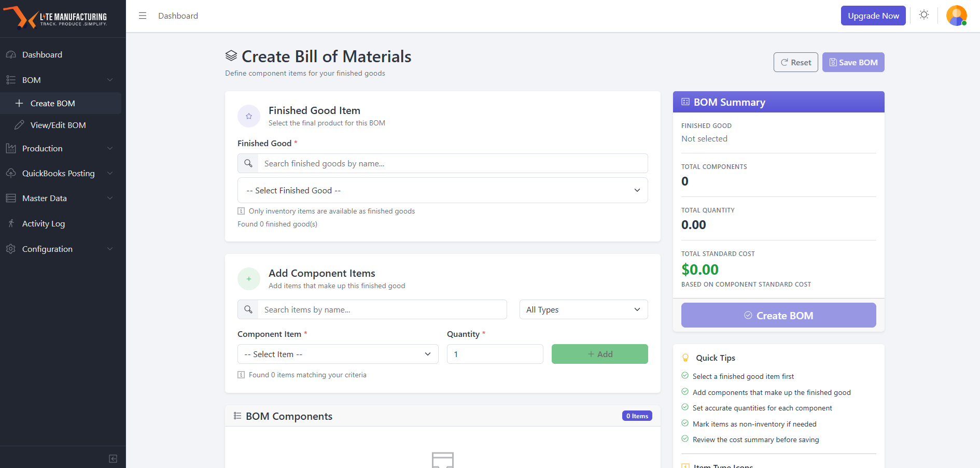
Task: Click the plus icon beside Create BOM
Action: [x=19, y=103]
